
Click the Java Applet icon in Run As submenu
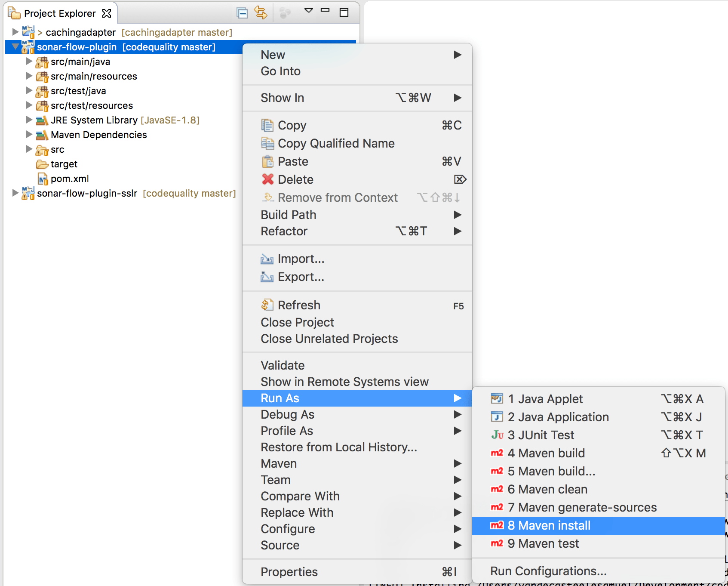497,399
